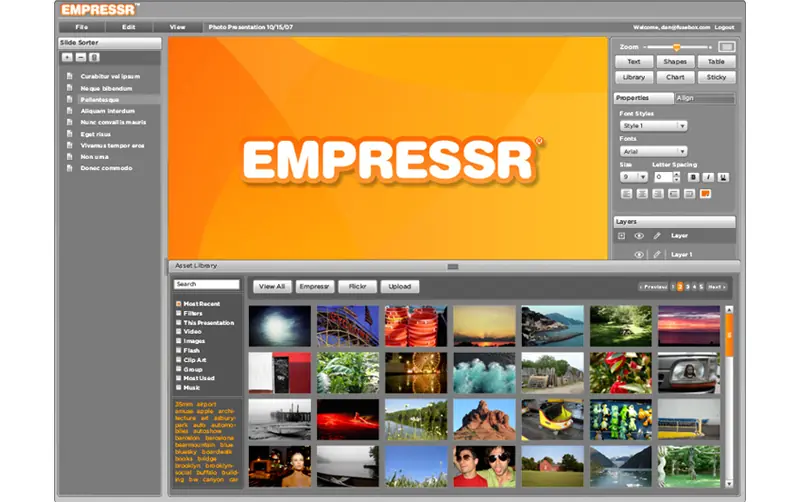The height and width of the screenshot is (502, 800).
Task: Open the Font Styles dropdown showing Style 1
Action: pyautogui.click(x=654, y=126)
